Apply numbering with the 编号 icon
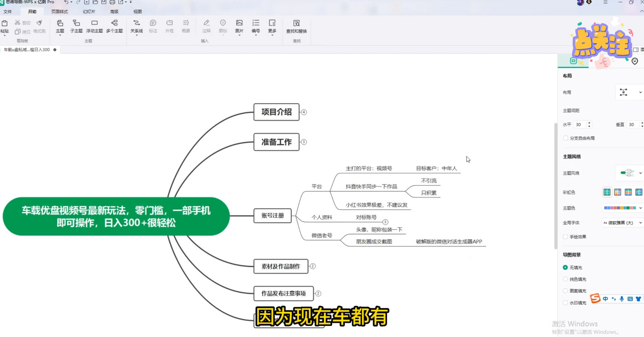 (256, 25)
